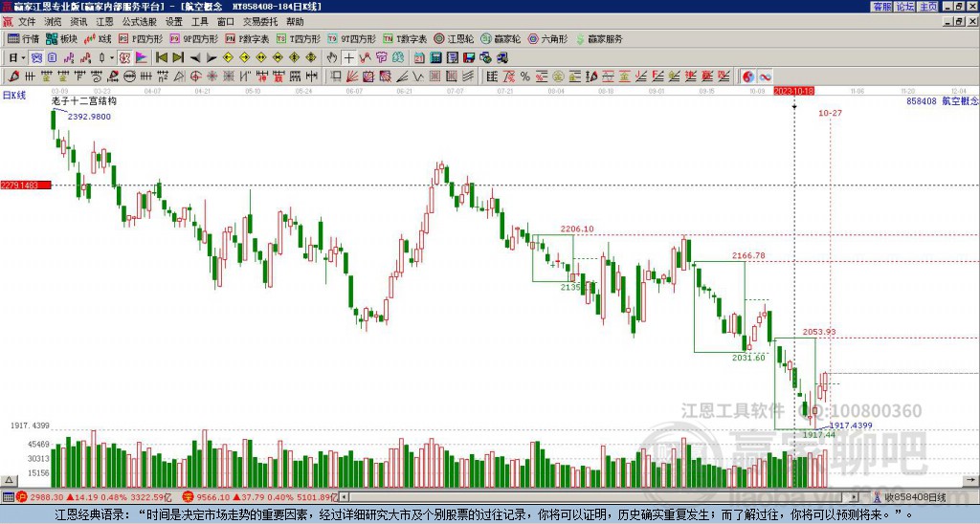
Task: Select the red pen drawing tool
Action: (13, 76)
